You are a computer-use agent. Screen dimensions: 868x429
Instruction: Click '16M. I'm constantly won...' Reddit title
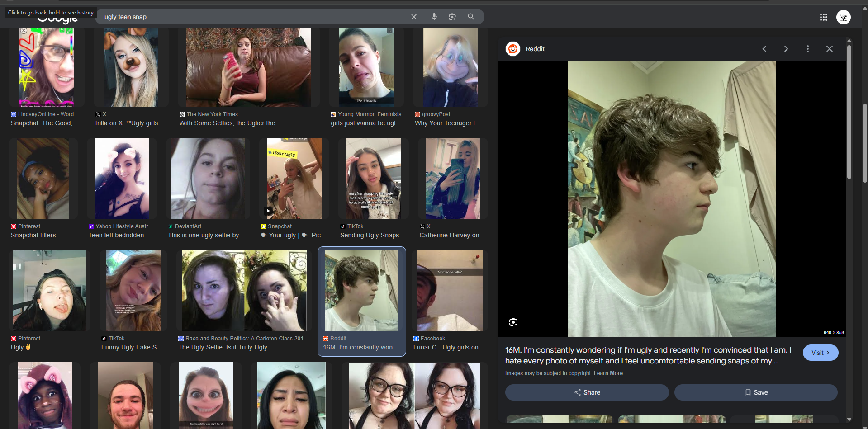361,347
